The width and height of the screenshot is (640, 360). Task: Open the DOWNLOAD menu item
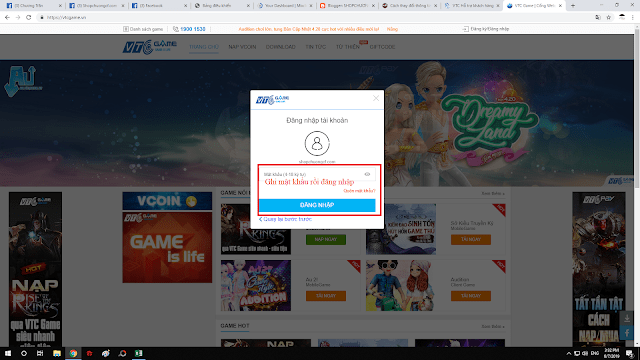280,47
